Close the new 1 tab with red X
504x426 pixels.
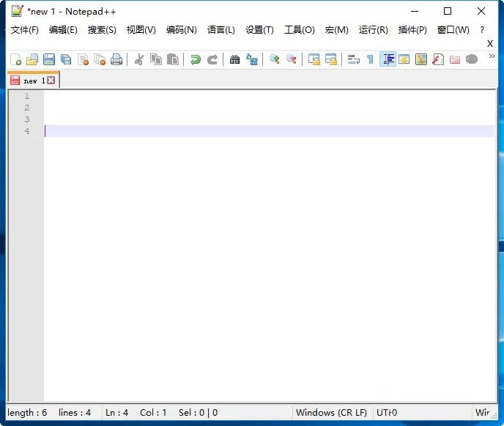pyautogui.click(x=51, y=81)
